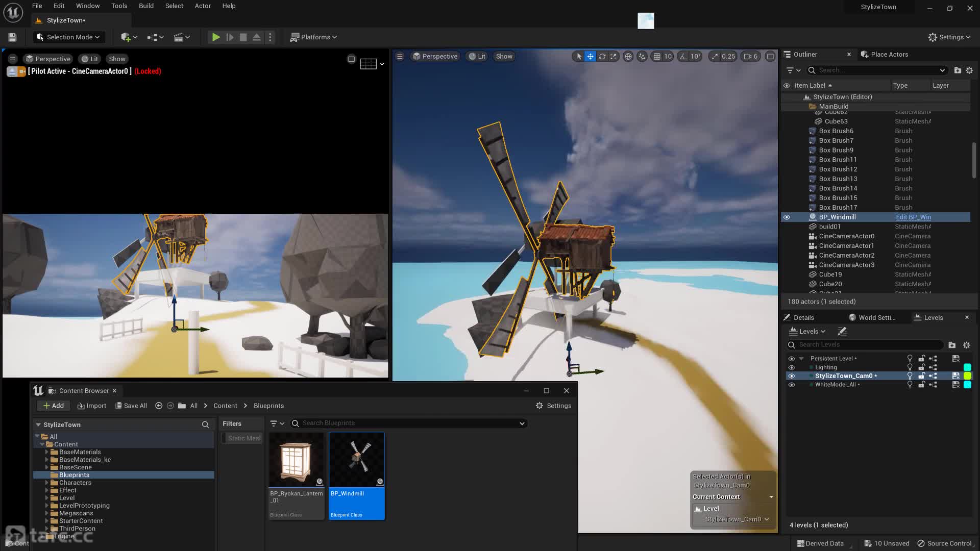This screenshot has width=980, height=551.
Task: Open the left viewport layout grid dropdown
Action: [372, 64]
